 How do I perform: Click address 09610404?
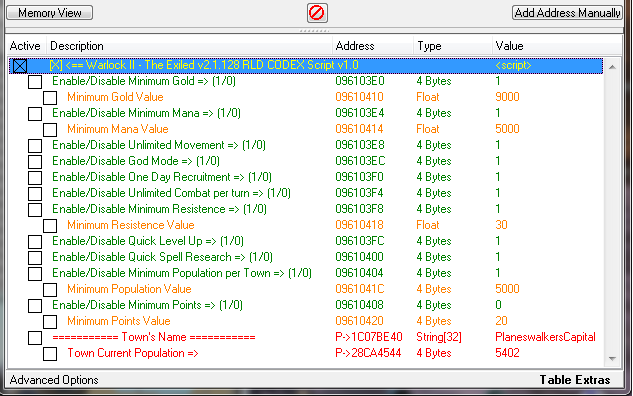359,273
